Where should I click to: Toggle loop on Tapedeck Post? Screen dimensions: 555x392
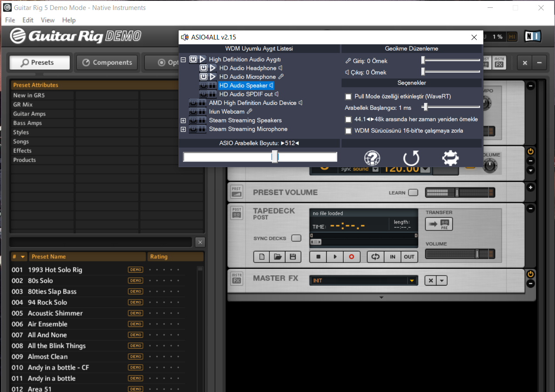[376, 257]
